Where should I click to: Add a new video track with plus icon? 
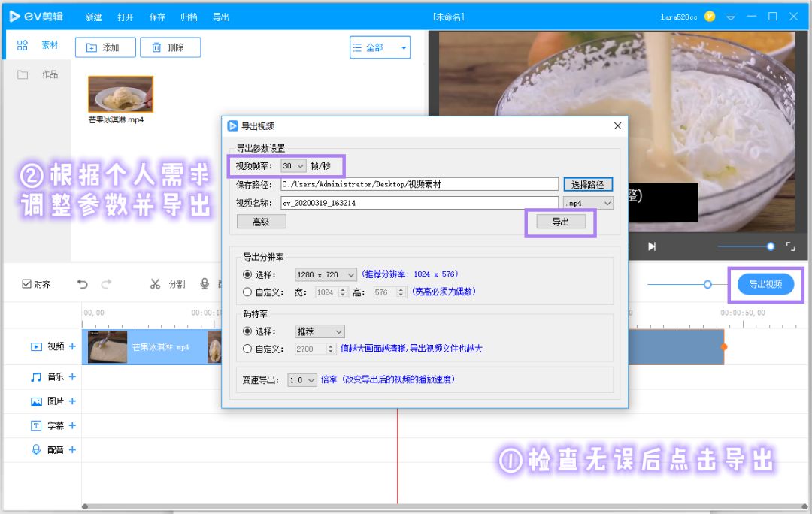73,346
